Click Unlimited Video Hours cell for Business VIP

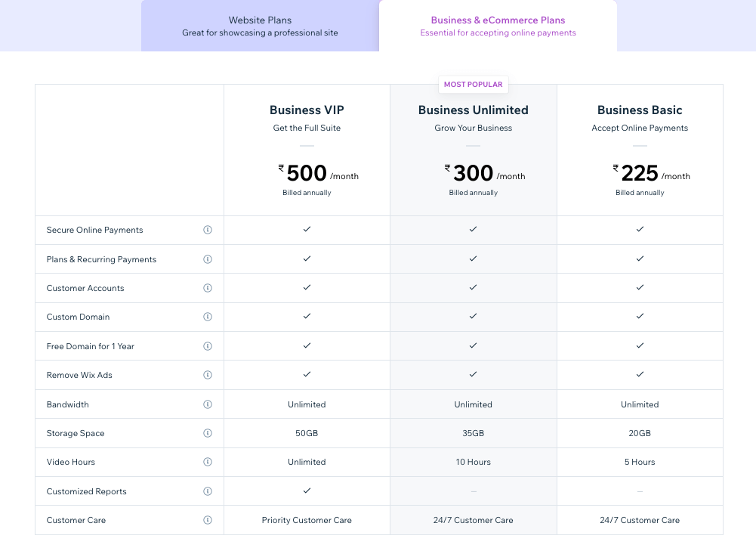[307, 462]
